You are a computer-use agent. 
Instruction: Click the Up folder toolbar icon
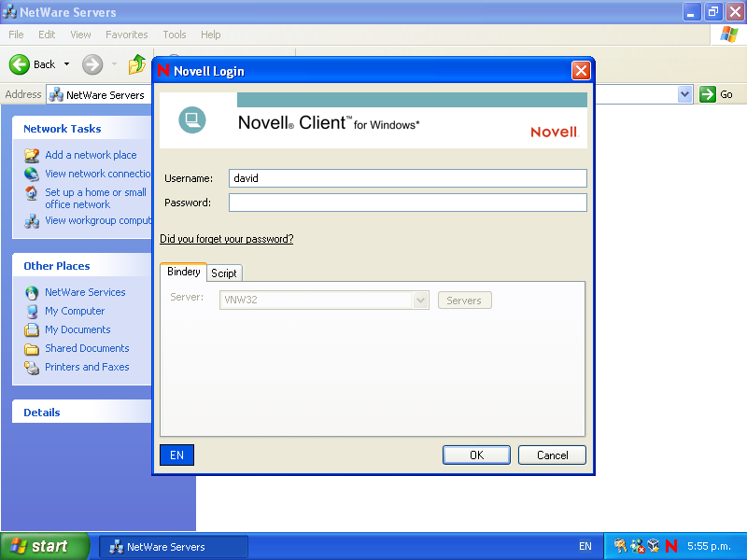pos(137,64)
